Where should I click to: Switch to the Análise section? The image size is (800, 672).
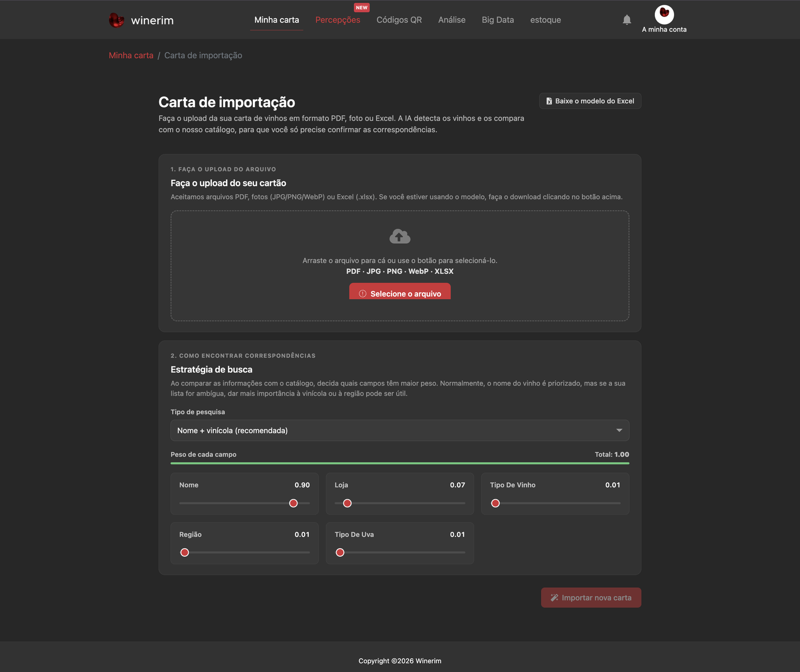pyautogui.click(x=452, y=20)
